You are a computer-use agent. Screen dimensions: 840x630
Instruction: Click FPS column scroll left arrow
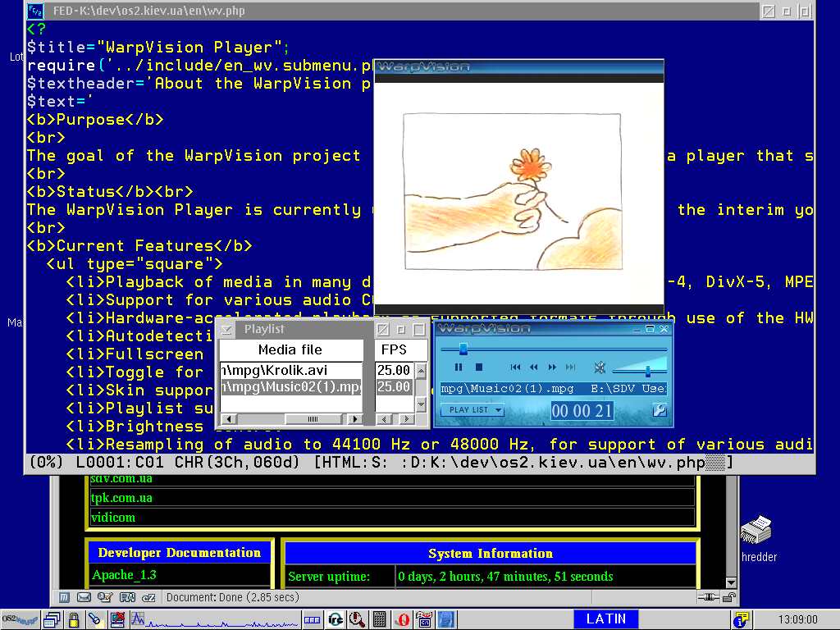pos(384,419)
